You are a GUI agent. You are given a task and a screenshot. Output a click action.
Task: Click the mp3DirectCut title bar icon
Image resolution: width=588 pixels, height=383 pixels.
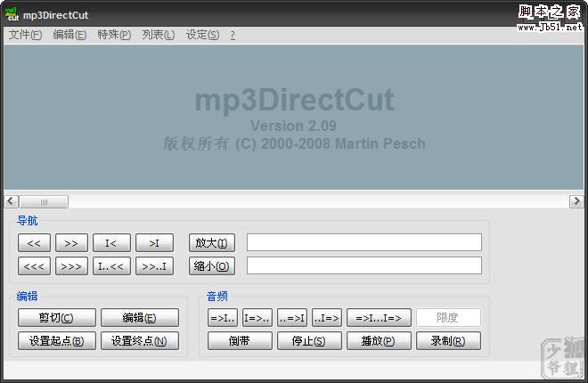click(x=12, y=14)
